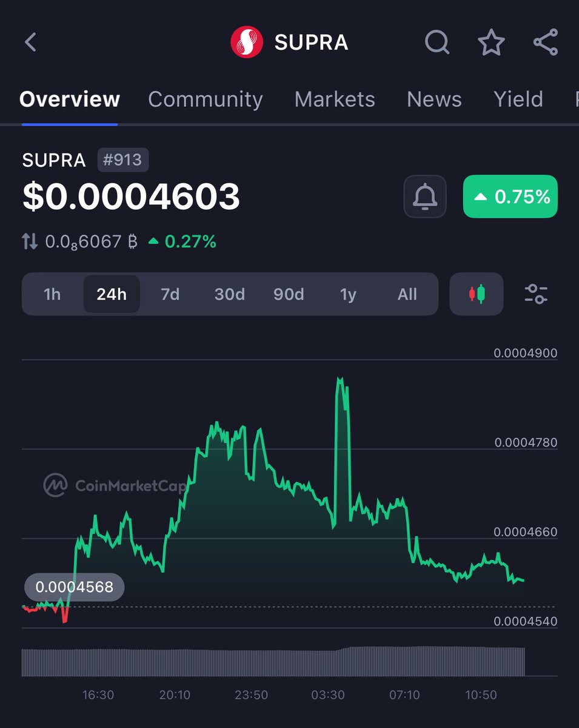Switch to candlestick chart view
The width and height of the screenshot is (579, 728).
477,294
